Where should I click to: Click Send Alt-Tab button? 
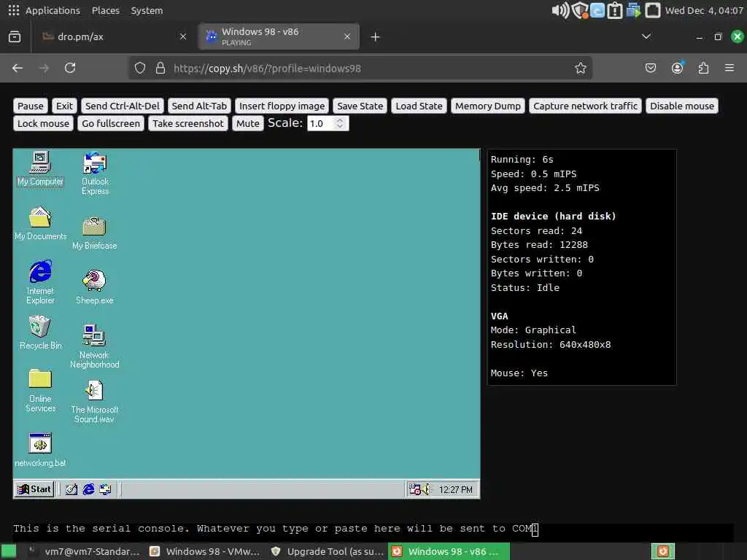[199, 106]
